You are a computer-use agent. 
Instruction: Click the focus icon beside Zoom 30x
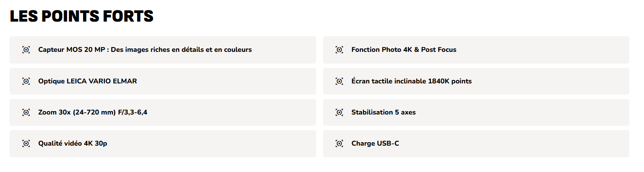coord(26,112)
